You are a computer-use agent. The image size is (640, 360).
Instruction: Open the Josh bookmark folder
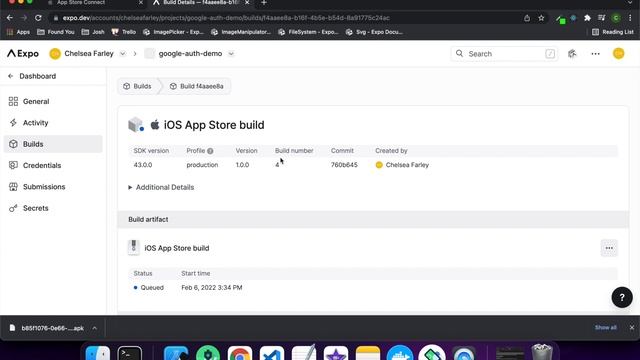click(93, 32)
